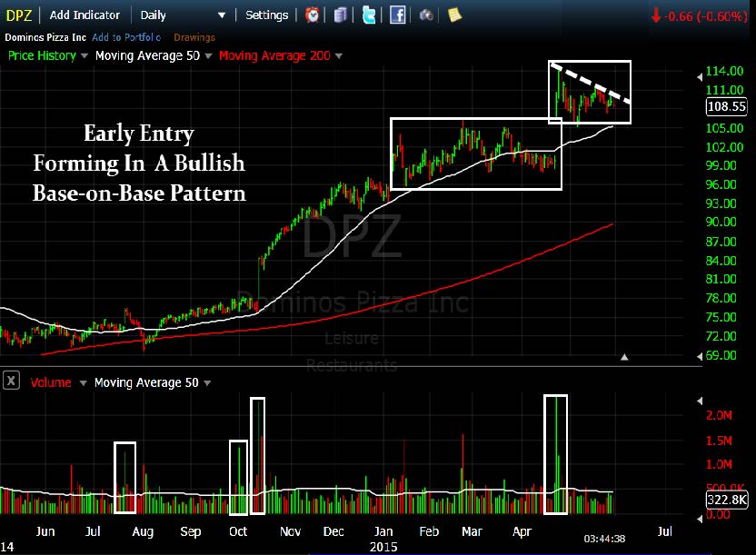
Task: Click the alarm clock alert icon
Action: click(x=313, y=15)
